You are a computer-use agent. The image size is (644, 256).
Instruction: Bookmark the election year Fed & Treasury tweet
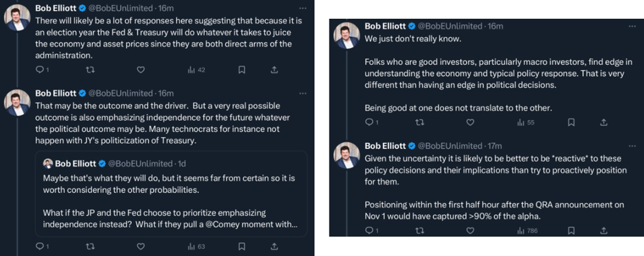[x=242, y=70]
